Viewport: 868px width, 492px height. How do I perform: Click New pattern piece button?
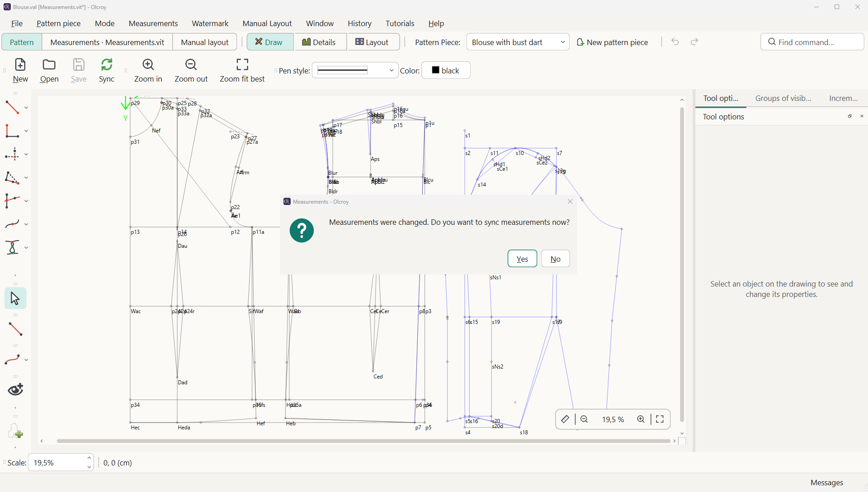[612, 42]
